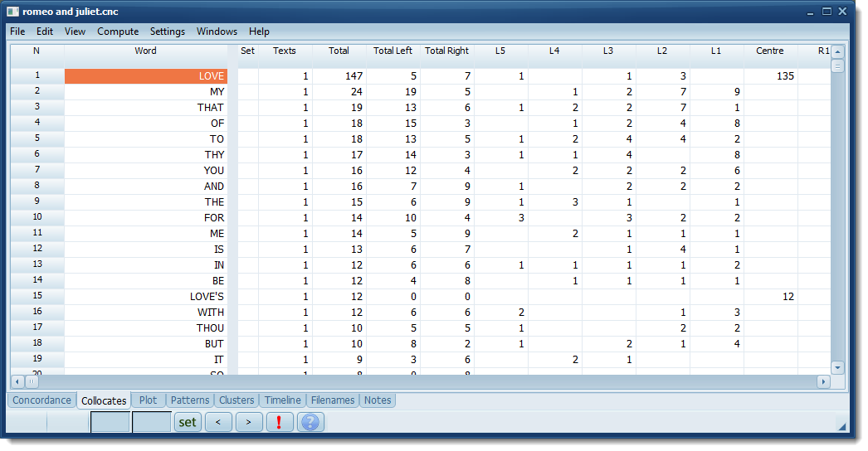Open the Timeline tab
The height and width of the screenshot is (451, 868).
pyautogui.click(x=282, y=400)
